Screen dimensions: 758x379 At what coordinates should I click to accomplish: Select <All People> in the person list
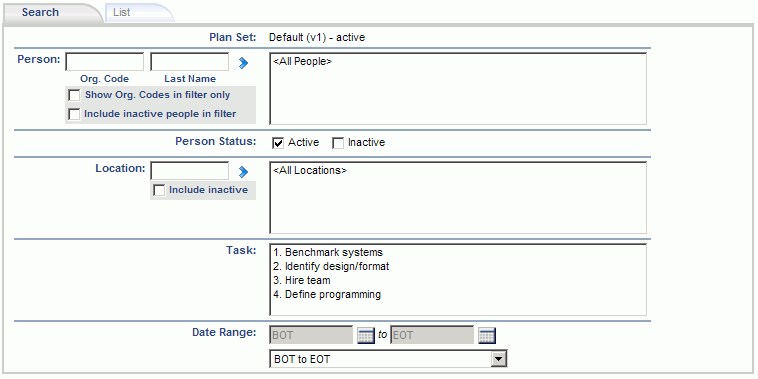click(303, 61)
